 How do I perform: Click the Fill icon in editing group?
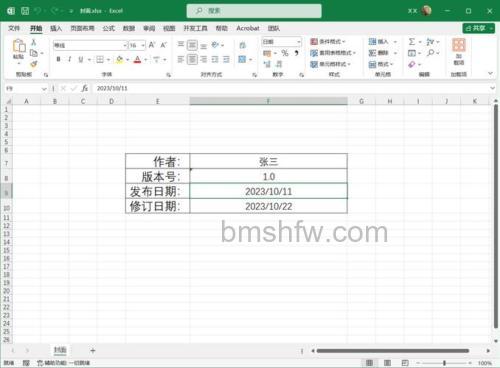click(412, 53)
